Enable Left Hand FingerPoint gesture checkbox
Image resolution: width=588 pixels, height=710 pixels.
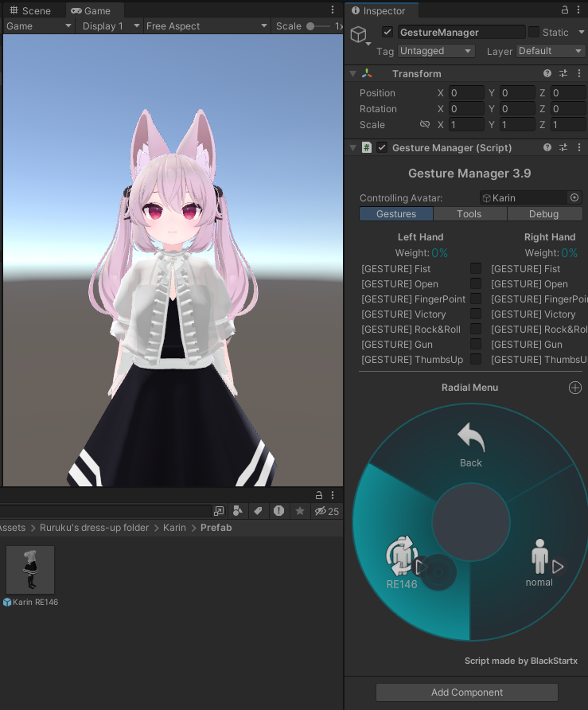click(476, 298)
